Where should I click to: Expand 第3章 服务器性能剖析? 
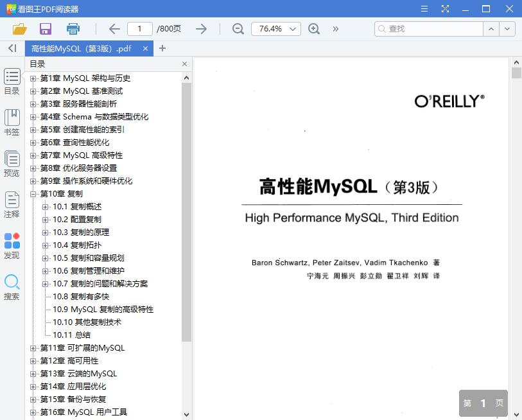point(33,104)
